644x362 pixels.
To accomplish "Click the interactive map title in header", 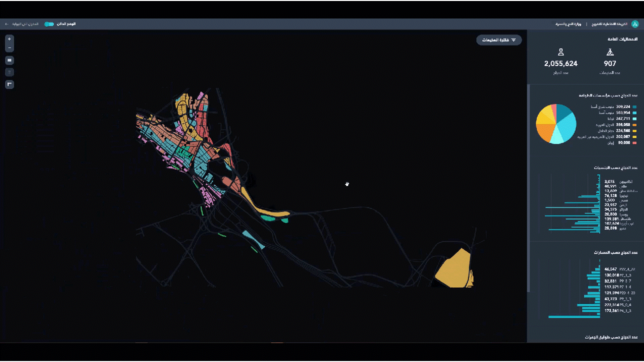I will [609, 24].
